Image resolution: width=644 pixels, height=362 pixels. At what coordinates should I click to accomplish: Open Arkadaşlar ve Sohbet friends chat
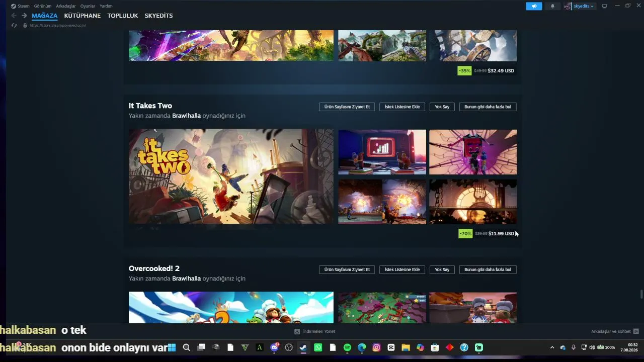615,331
